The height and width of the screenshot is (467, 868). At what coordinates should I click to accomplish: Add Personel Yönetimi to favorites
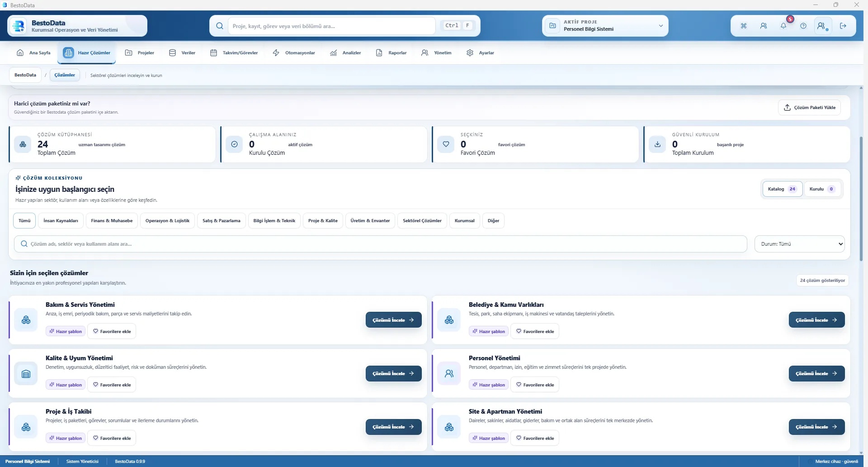point(535,385)
